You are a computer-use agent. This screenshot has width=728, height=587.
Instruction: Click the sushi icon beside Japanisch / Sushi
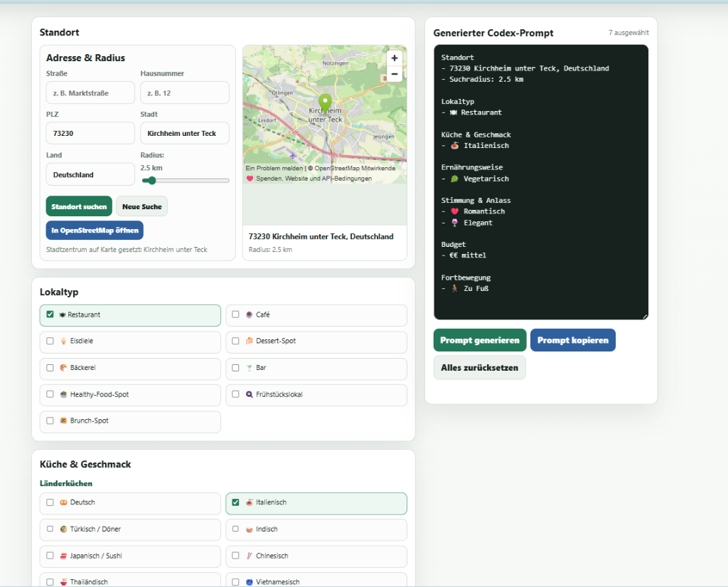point(63,556)
